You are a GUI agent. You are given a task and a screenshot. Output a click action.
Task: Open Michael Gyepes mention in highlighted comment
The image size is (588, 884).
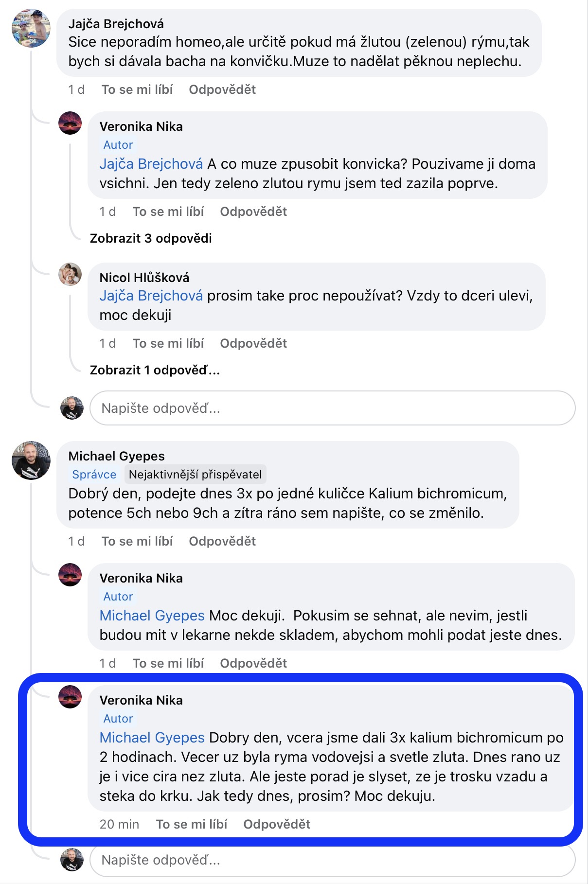(x=152, y=738)
